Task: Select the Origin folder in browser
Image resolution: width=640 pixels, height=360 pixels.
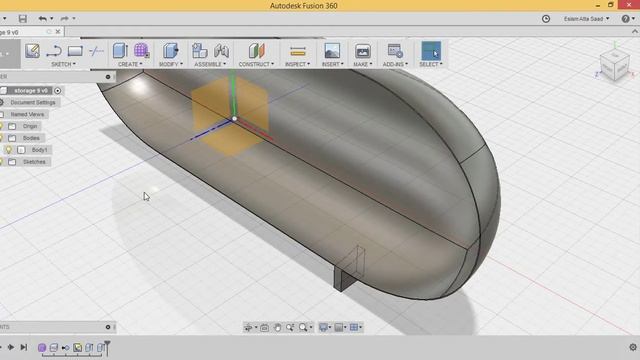Action: 30,126
